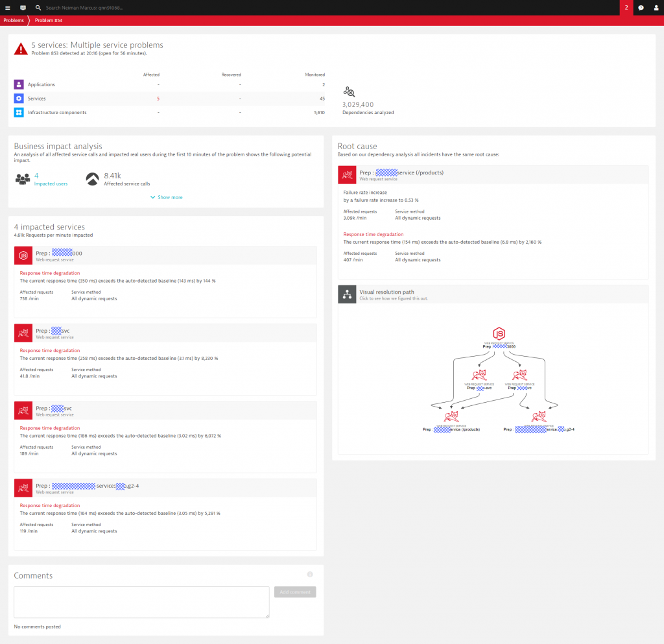Click the root cause Tomcat service icon
Screen dimensions: 664x644
point(347,174)
